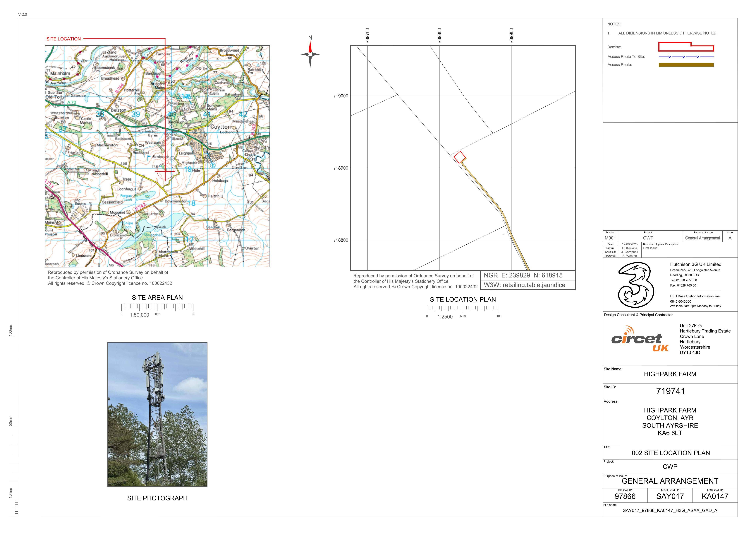Click the Site Area Plan map
Screen dimensions: 756x535
click(157, 156)
